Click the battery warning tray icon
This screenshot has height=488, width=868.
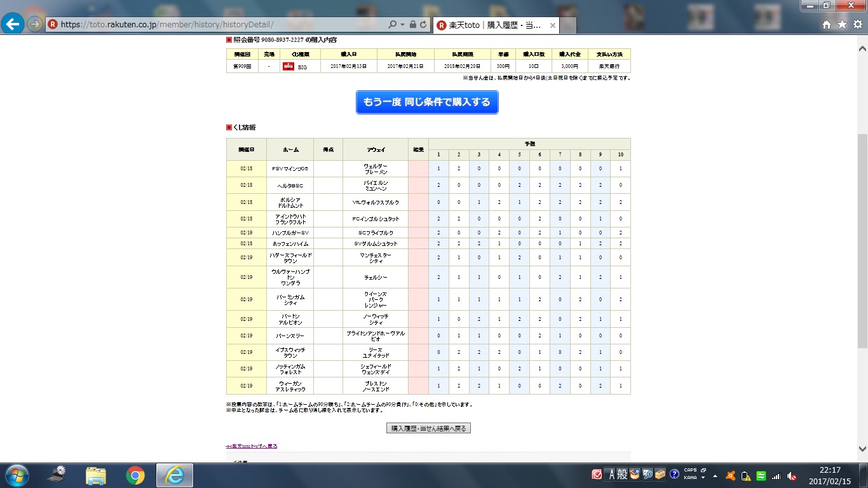[745, 475]
